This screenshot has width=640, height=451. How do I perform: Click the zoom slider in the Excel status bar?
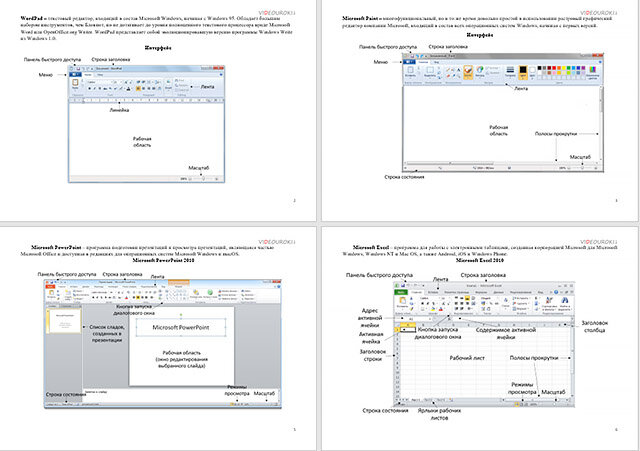pos(554,404)
